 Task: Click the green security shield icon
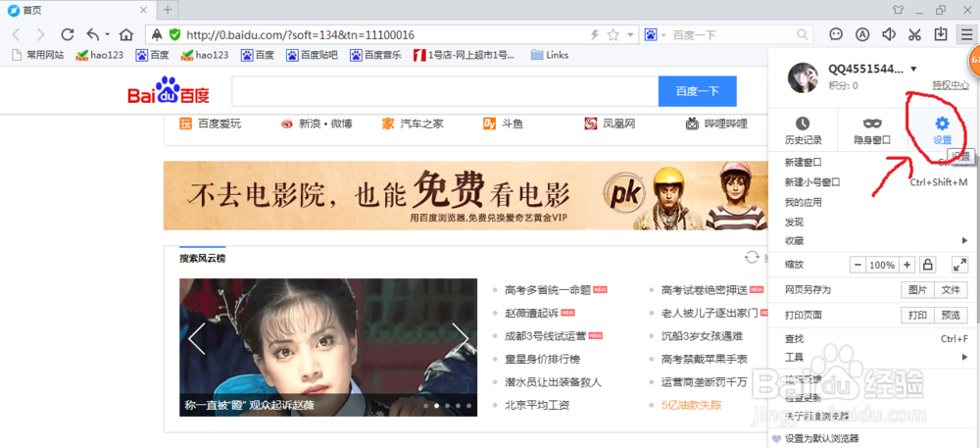175,35
